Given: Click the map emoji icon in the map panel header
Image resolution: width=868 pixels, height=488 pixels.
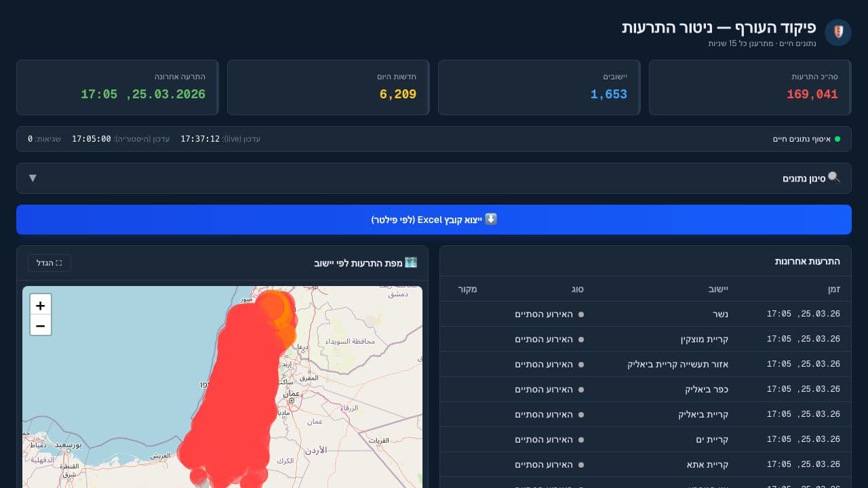Looking at the screenshot, I should tap(410, 262).
